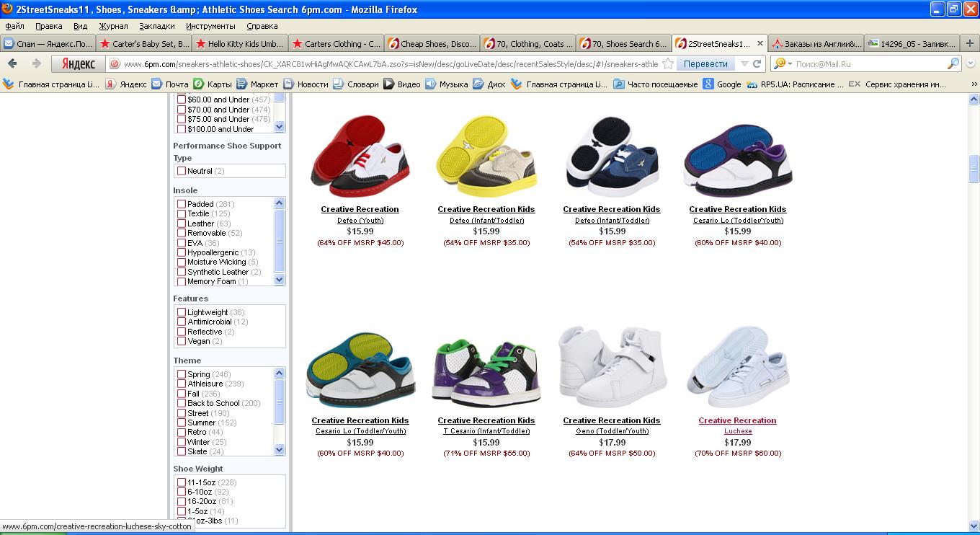
Task: Check the Padded insole box
Action: [x=182, y=204]
